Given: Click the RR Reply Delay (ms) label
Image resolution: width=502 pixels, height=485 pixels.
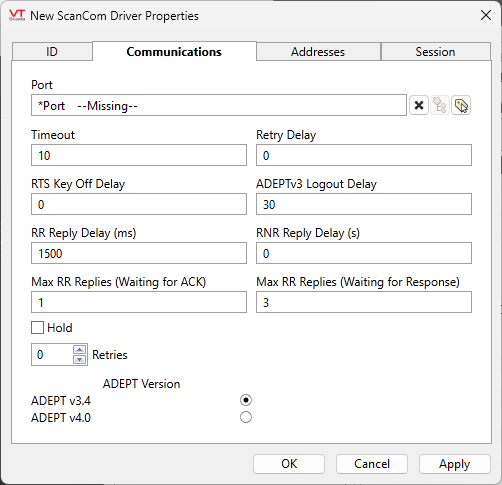Looking at the screenshot, I should tap(84, 233).
